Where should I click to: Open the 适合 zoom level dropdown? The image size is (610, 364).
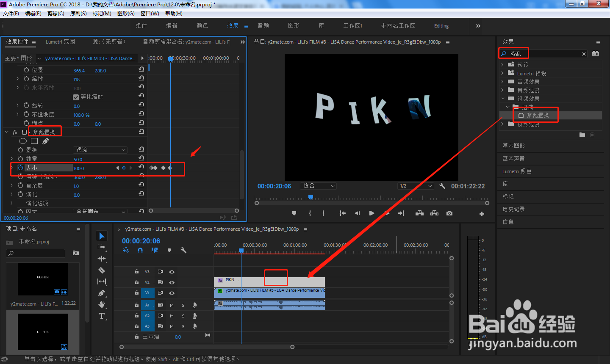coord(319,186)
